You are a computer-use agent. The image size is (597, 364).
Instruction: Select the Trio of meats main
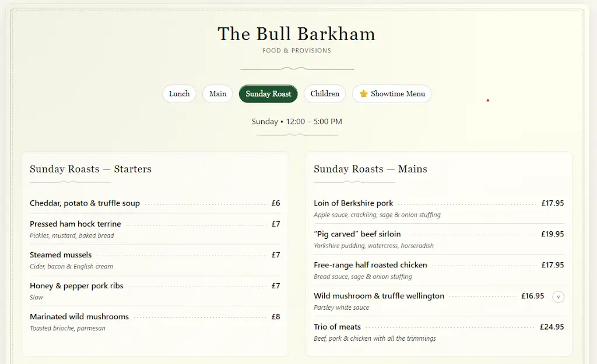[x=337, y=327]
